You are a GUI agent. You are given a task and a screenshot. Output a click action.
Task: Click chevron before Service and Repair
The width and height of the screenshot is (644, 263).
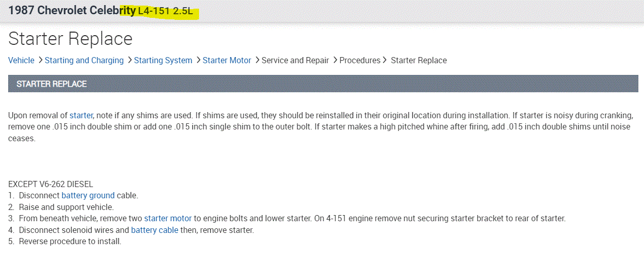[257, 60]
